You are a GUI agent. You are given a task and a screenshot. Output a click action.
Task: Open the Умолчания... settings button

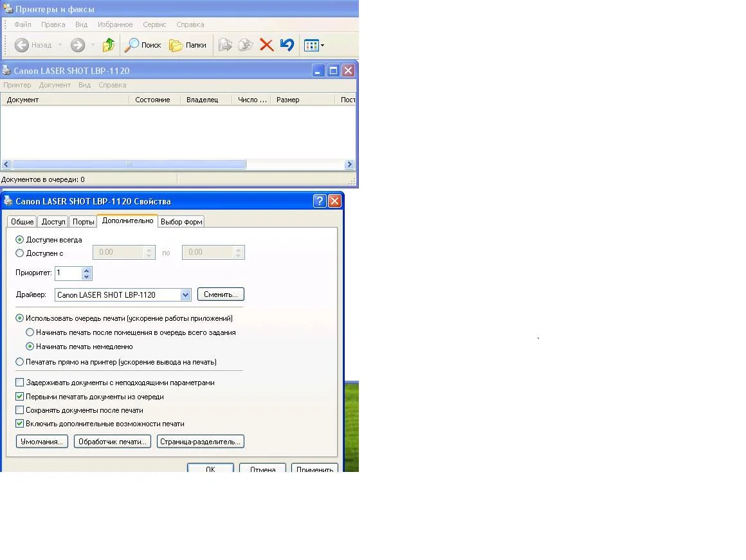(x=42, y=442)
